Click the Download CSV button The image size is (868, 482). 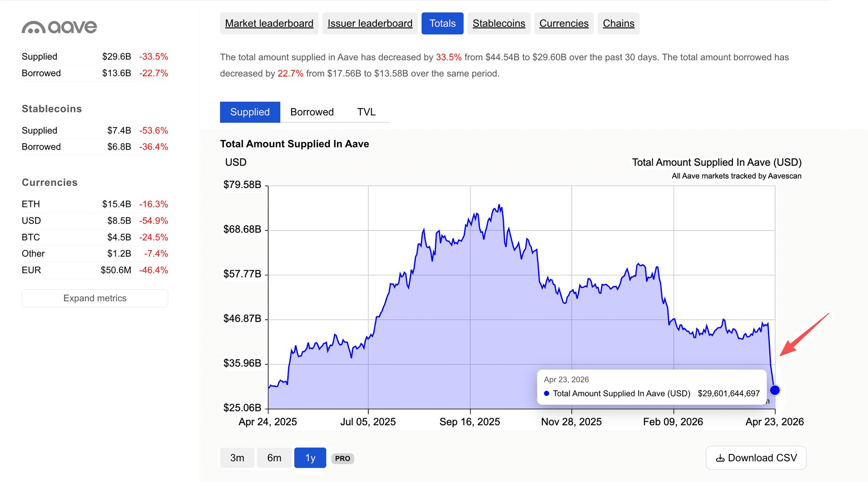(756, 458)
